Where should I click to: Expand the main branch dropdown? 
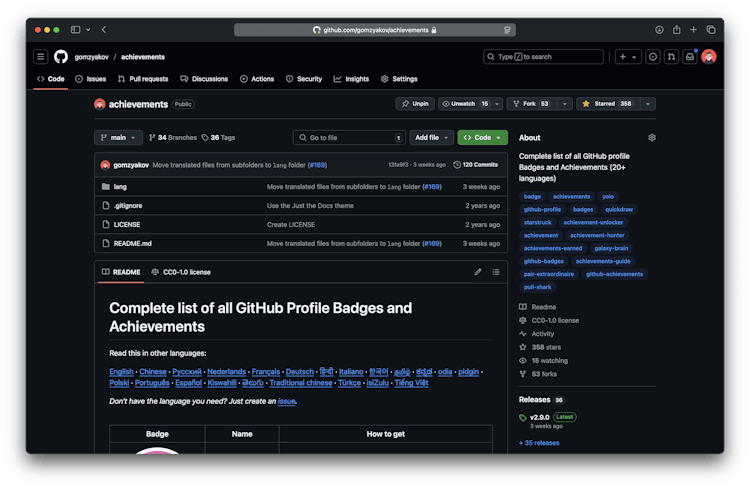[x=118, y=138]
